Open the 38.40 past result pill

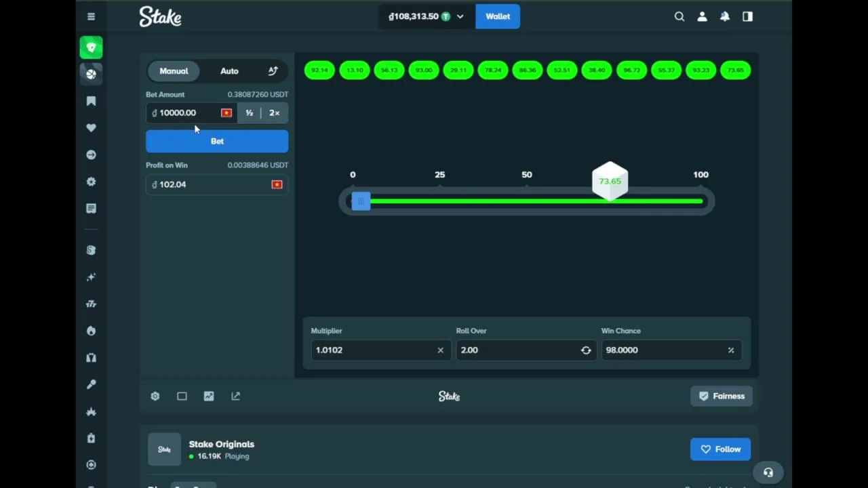click(x=597, y=70)
